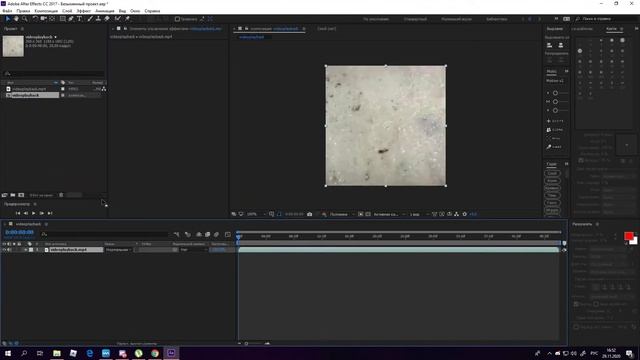
Task: Reset exposure icon in the viewer
Action: [x=464, y=214]
